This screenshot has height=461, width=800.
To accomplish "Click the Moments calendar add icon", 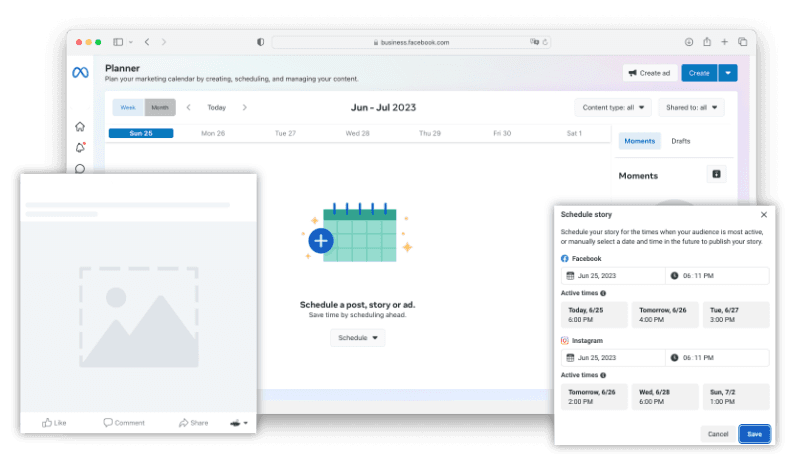I will [716, 175].
